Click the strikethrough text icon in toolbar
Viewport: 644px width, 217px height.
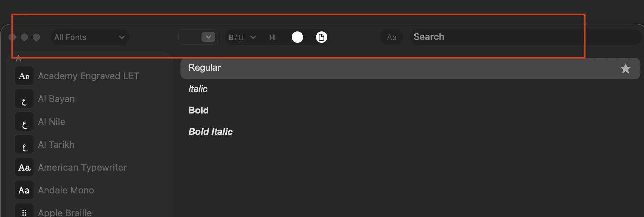pos(272,37)
